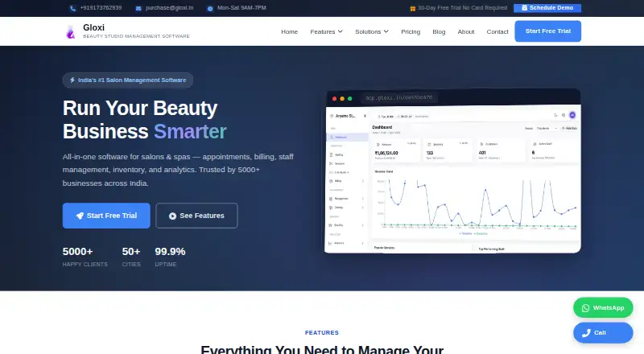Click Start Free Trial in navbar
Image resolution: width=644 pixels, height=354 pixels.
548,31
